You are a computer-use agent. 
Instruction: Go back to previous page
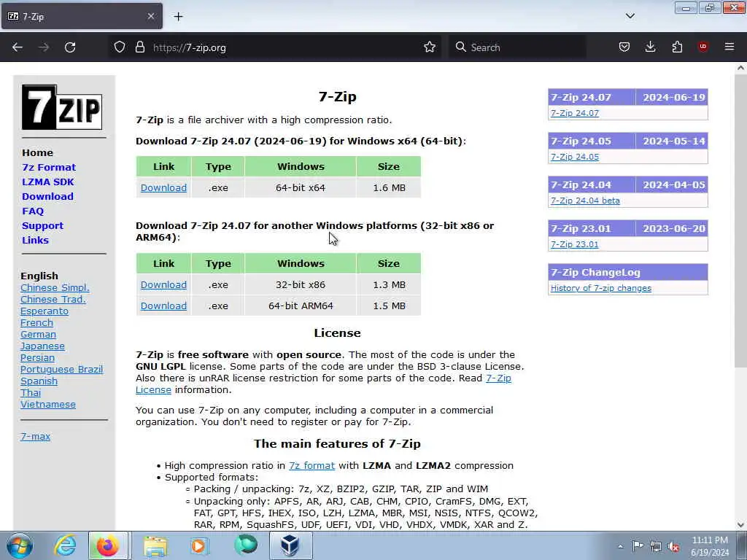(x=18, y=47)
